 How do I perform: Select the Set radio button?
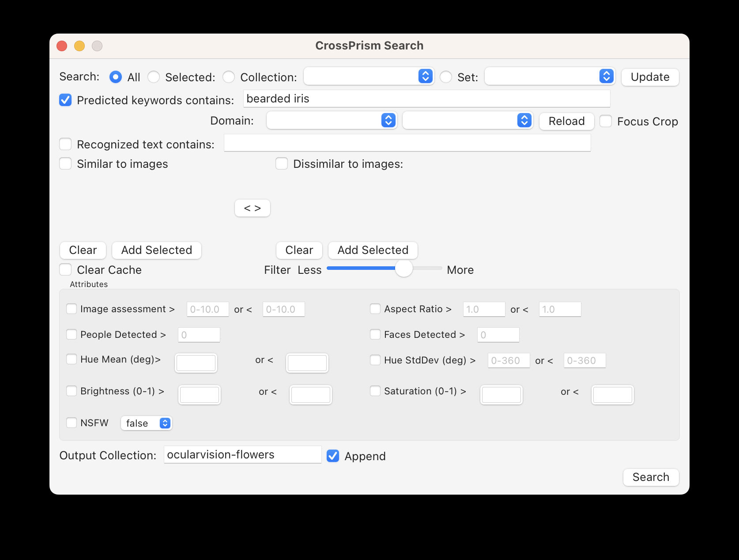click(x=446, y=77)
